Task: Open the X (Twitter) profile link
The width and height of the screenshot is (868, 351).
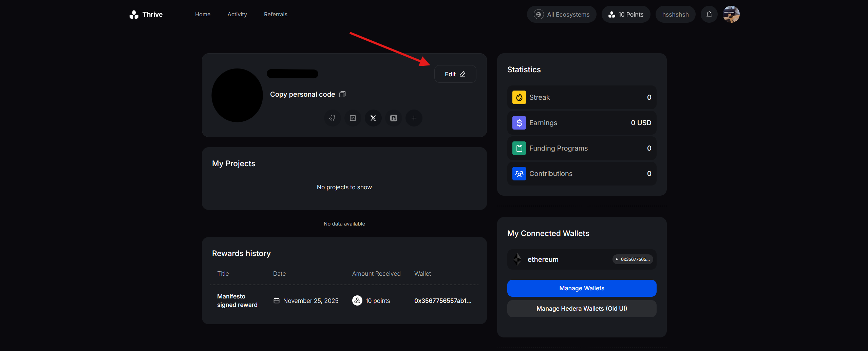Action: coord(373,118)
